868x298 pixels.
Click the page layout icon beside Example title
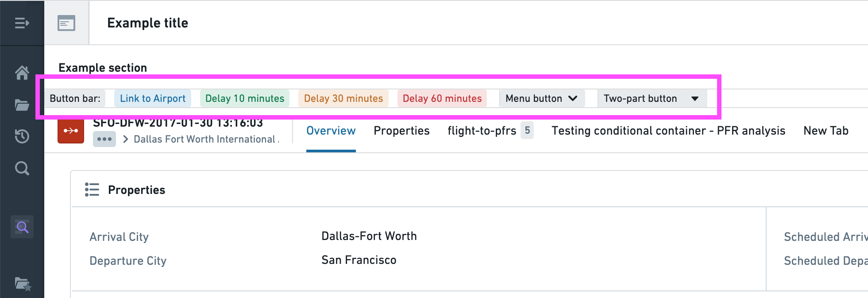66,23
